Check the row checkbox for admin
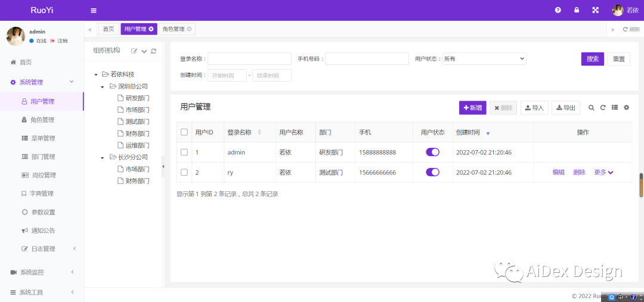Image resolution: width=644 pixels, height=302 pixels. (184, 152)
